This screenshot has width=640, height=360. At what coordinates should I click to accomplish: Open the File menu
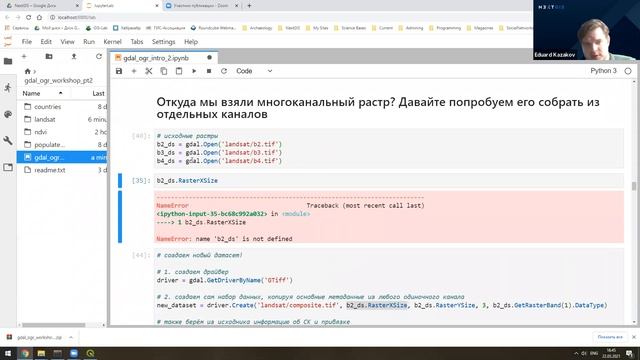[x=27, y=42]
